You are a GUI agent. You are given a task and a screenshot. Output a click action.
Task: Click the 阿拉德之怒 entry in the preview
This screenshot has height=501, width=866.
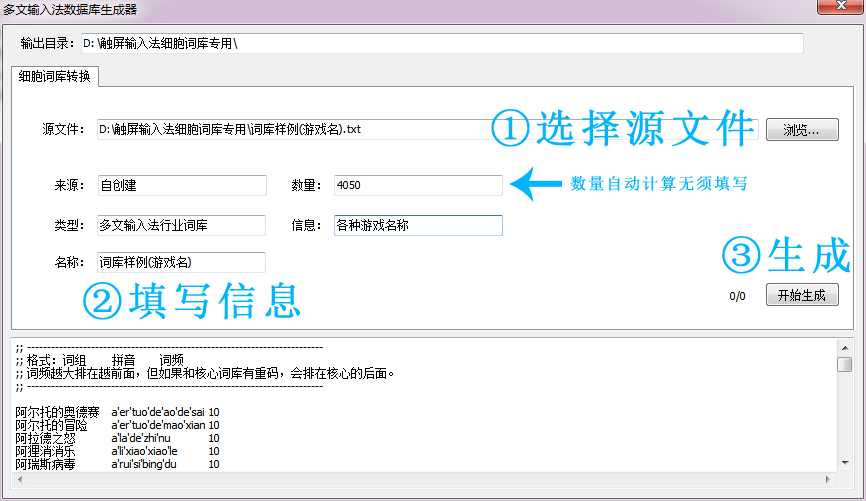point(52,438)
